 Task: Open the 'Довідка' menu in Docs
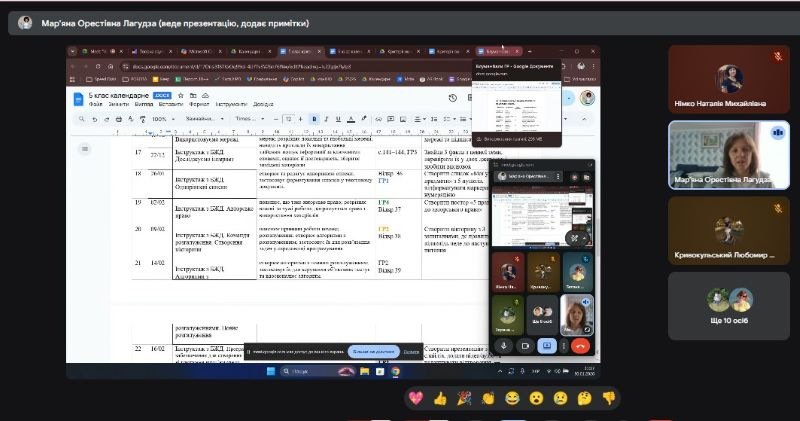click(263, 104)
